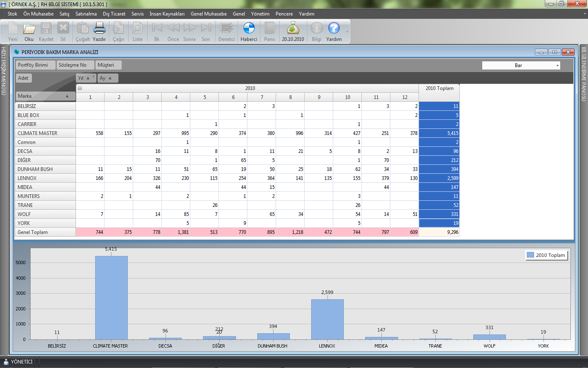Click the Çoğalt duplicate icon
Viewport: 588px width, 368px height.
(x=82, y=29)
